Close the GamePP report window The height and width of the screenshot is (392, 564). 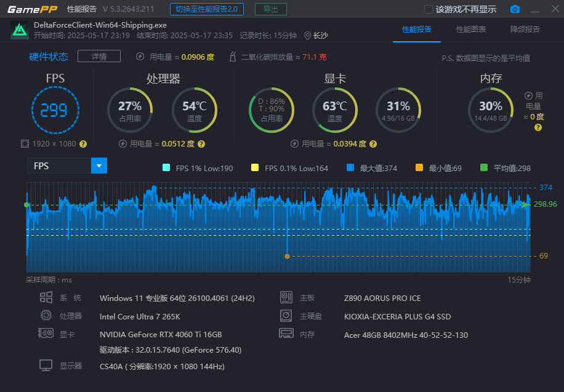(555, 9)
